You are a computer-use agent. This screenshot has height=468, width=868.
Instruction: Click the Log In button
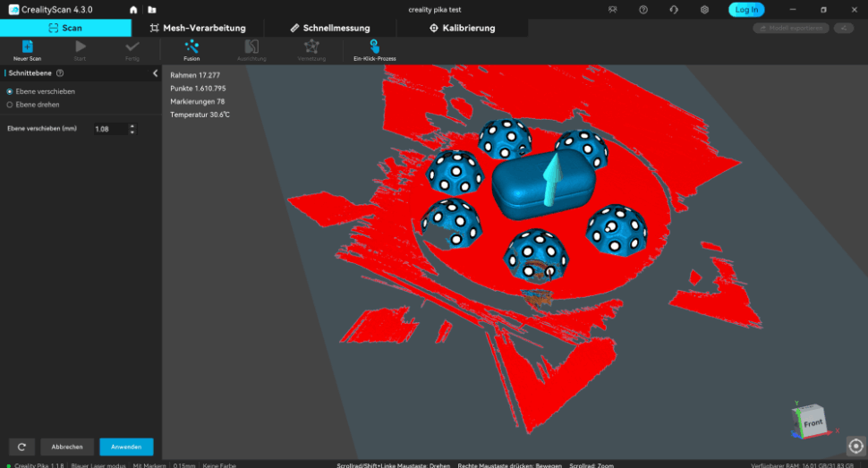point(746,10)
